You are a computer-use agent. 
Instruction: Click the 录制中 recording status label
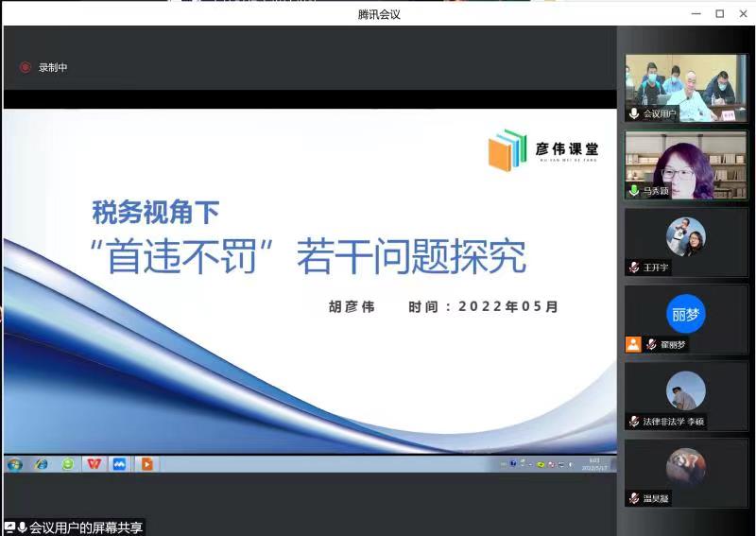[53, 67]
